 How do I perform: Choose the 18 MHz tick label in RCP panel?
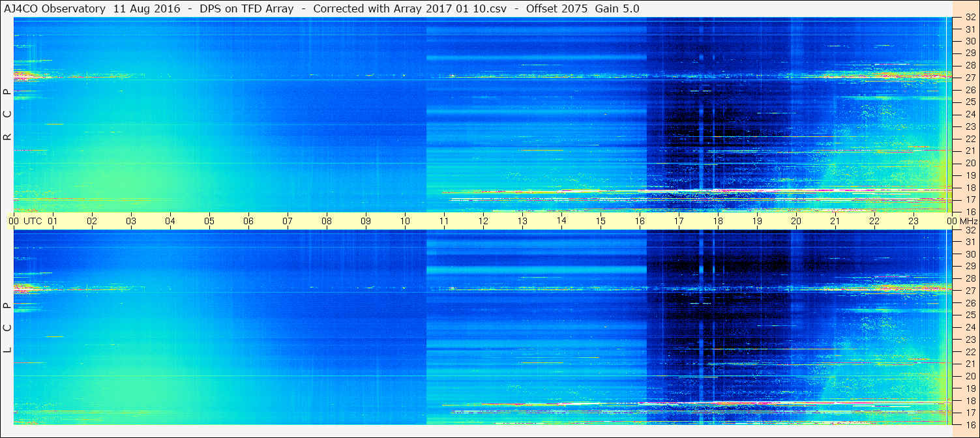point(970,188)
